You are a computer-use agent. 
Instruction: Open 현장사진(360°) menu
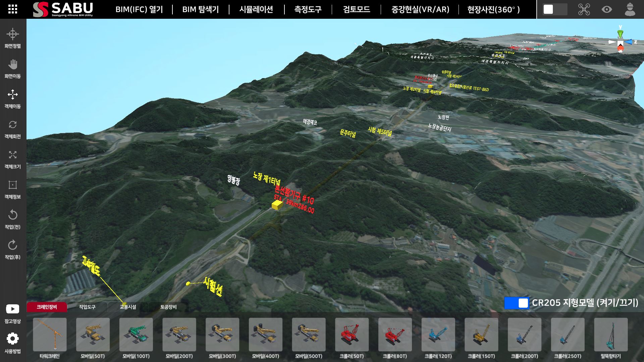coord(493,9)
